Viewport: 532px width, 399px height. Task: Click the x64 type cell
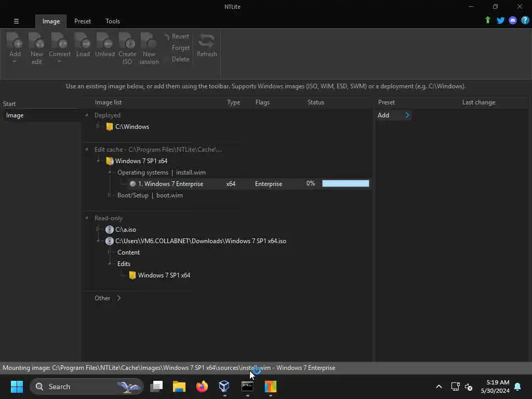(231, 183)
